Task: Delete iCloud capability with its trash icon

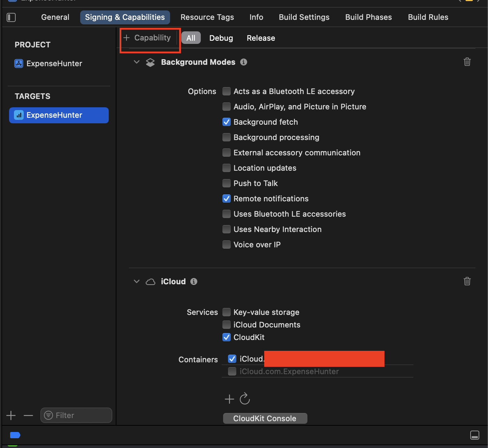Action: [467, 281]
